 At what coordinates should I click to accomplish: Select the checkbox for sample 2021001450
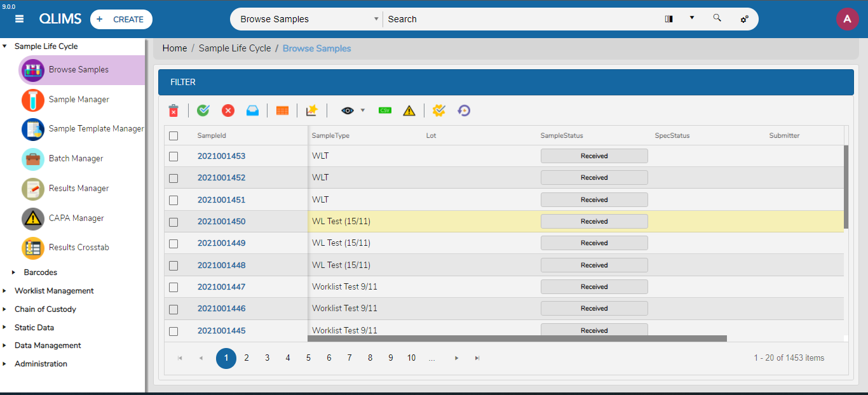(173, 222)
